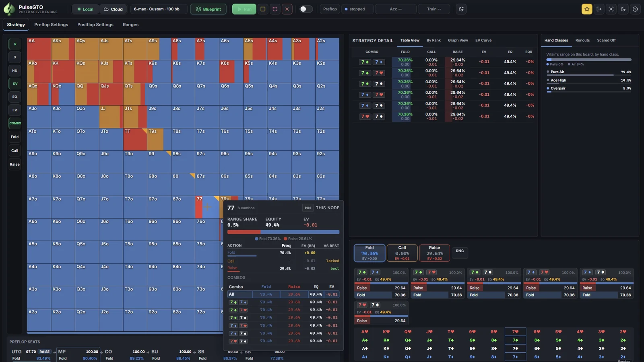Pick the King of hearts card
The image size is (644, 362).
[386, 332]
